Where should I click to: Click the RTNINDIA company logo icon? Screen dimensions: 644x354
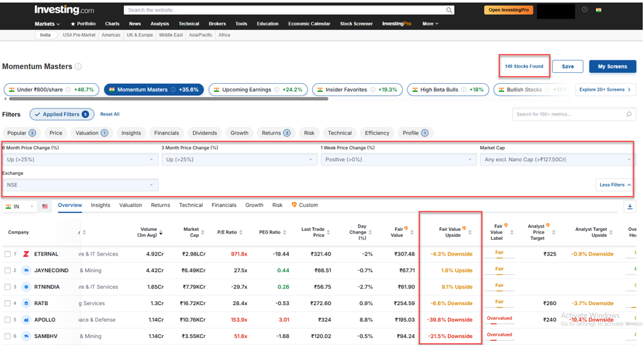[x=26, y=287]
